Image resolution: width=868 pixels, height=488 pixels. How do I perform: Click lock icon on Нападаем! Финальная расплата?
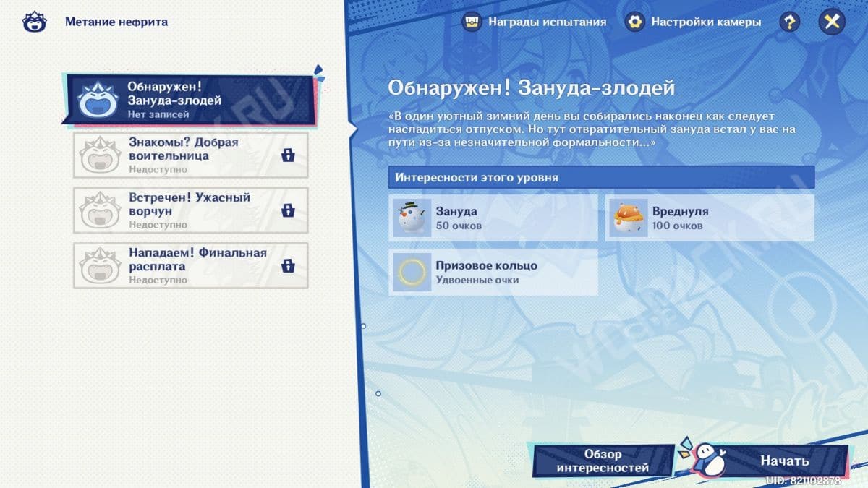[288, 266]
